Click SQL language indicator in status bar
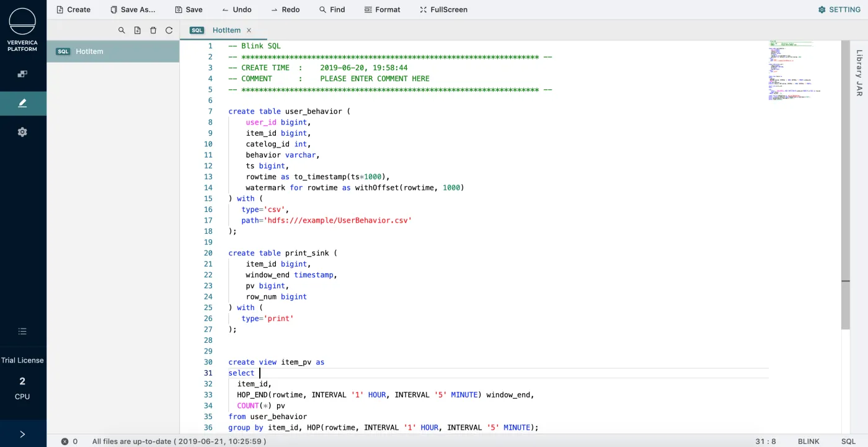868x447 pixels. [848, 441]
